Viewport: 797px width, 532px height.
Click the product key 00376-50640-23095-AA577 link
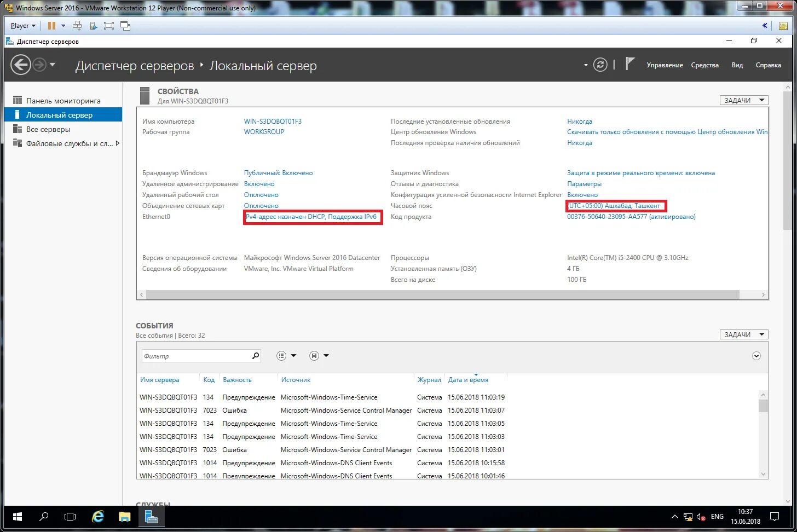631,217
